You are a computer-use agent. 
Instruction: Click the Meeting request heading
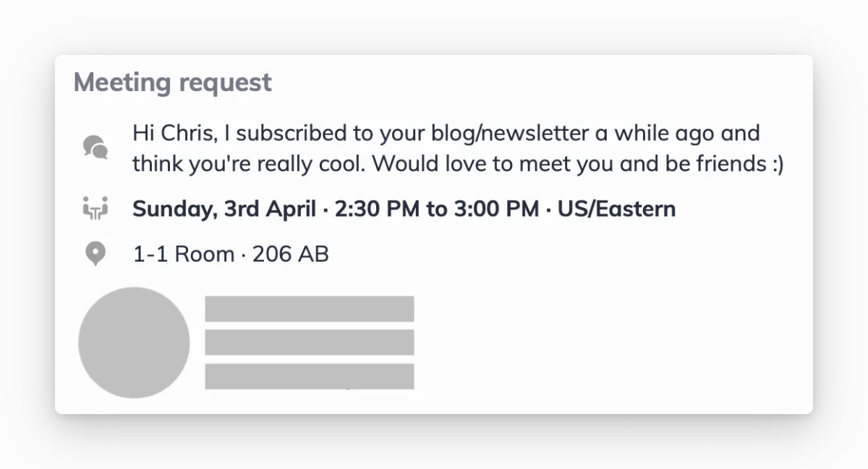(173, 82)
